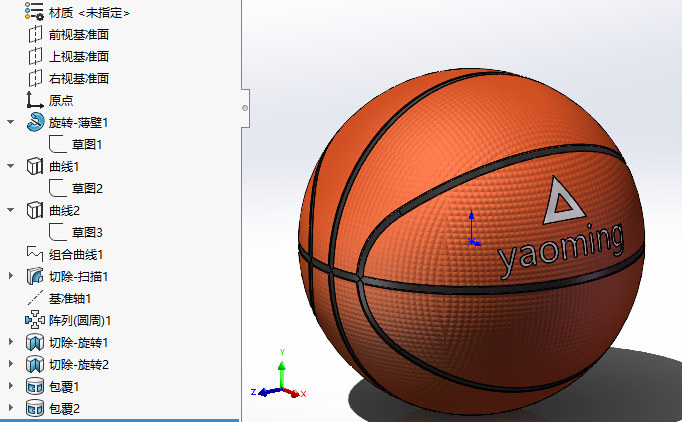Click the 上视基准面 plane icon

35,56
